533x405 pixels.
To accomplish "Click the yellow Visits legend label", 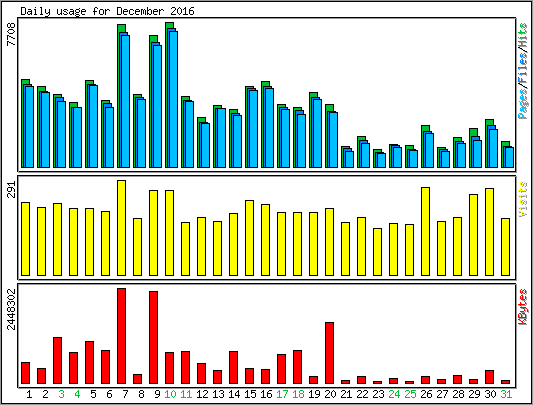I will click(x=523, y=199).
